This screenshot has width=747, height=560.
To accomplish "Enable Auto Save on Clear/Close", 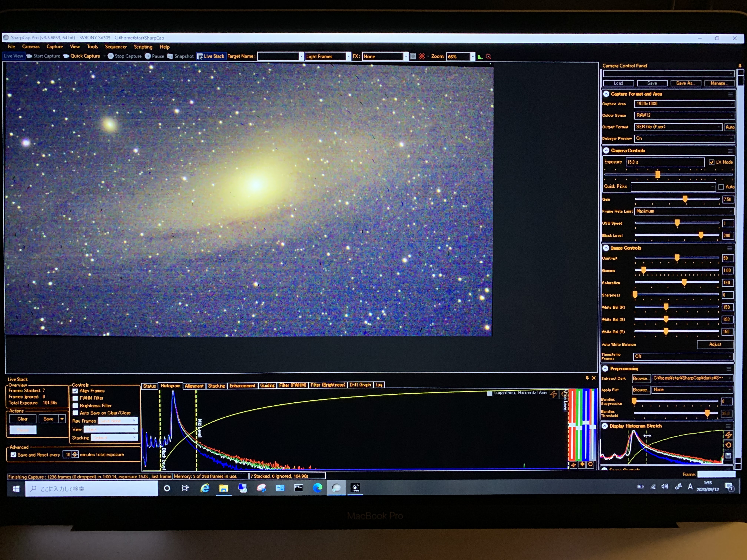I will (75, 413).
